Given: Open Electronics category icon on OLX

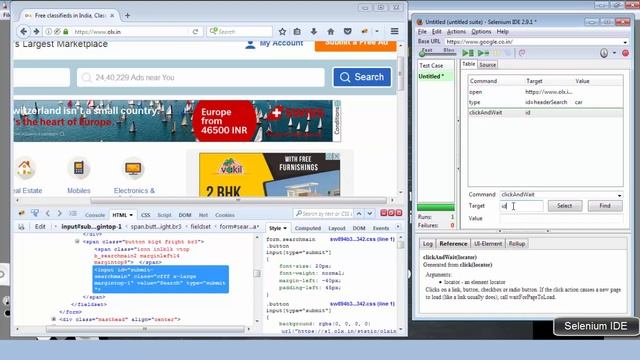Looking at the screenshot, I should pos(133,169).
